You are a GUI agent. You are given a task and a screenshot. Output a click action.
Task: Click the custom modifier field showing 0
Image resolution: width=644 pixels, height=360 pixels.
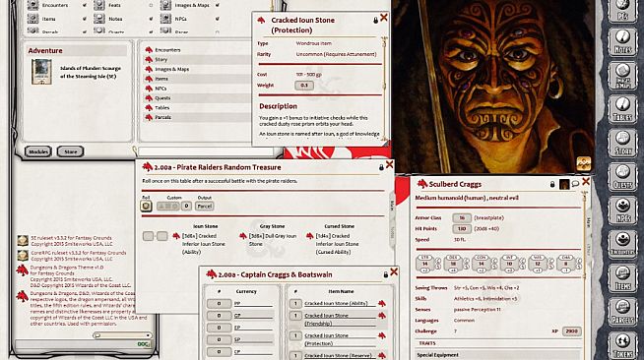pos(186,207)
